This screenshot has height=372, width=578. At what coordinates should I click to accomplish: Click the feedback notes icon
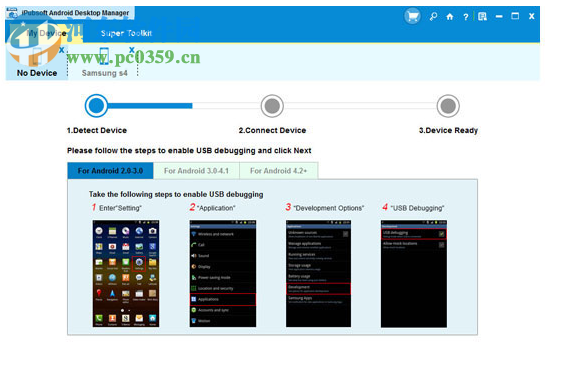pos(482,17)
